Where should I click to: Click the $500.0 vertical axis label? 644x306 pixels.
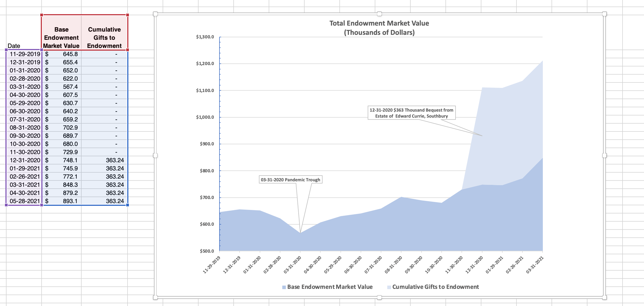click(x=207, y=251)
